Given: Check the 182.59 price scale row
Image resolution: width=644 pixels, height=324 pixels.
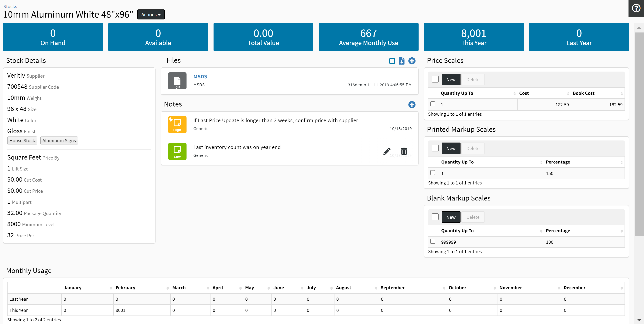Looking at the screenshot, I should [x=433, y=104].
